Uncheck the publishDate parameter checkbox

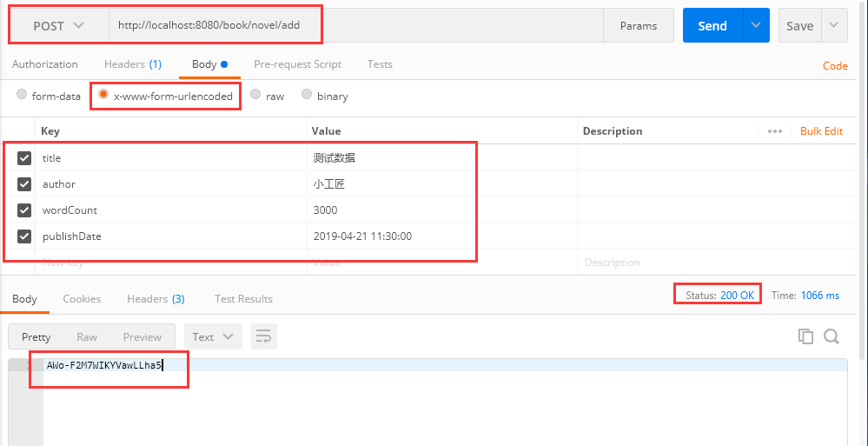(x=24, y=236)
